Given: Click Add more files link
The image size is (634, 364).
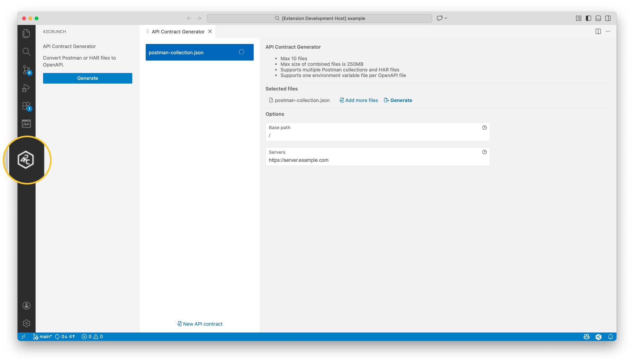Looking at the screenshot, I should click(x=358, y=100).
